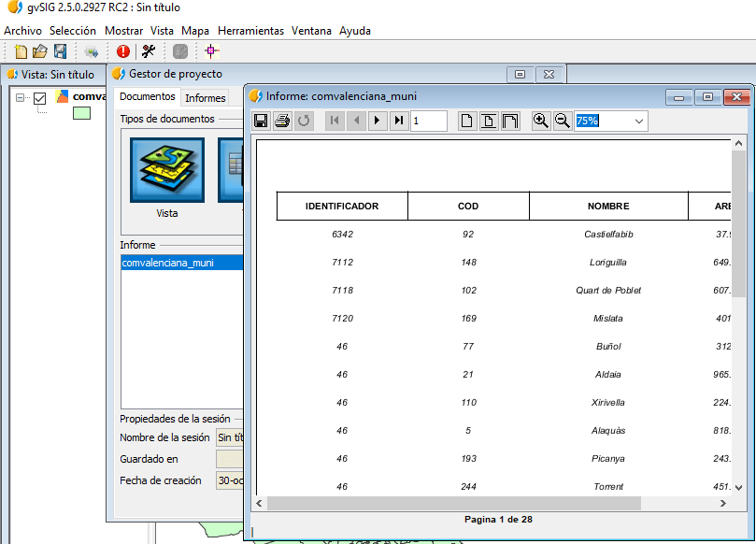Print the report using the printer icon

coord(282,121)
